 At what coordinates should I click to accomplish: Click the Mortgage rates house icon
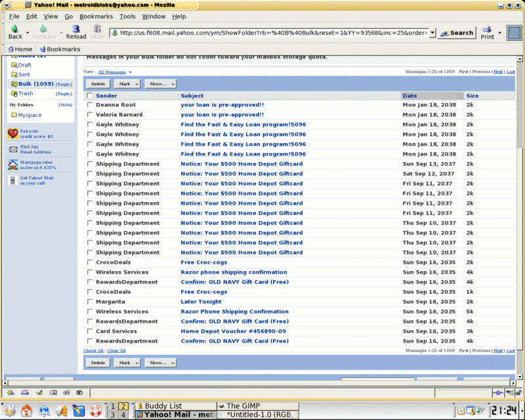13,165
